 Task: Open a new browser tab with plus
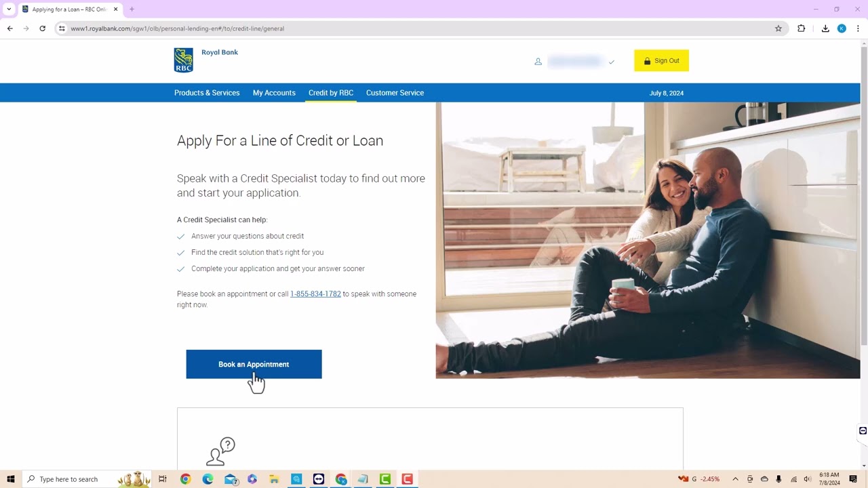pyautogui.click(x=132, y=9)
